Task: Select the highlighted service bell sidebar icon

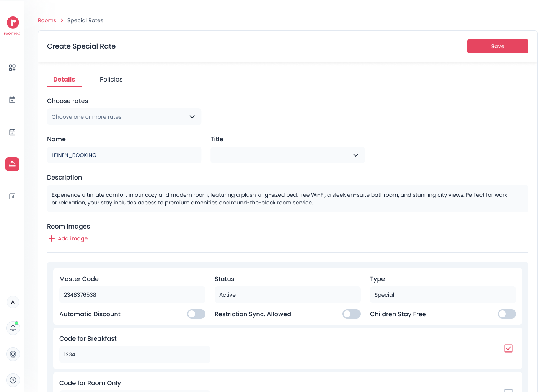Action: (x=12, y=164)
